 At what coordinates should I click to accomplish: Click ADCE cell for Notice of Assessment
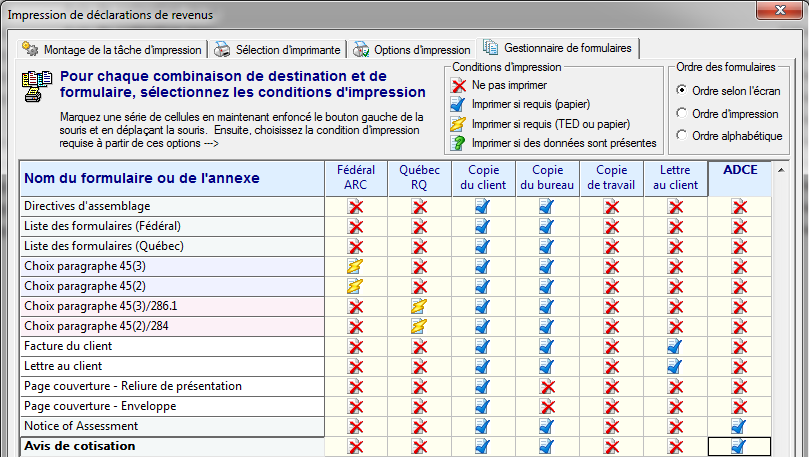tap(739, 426)
